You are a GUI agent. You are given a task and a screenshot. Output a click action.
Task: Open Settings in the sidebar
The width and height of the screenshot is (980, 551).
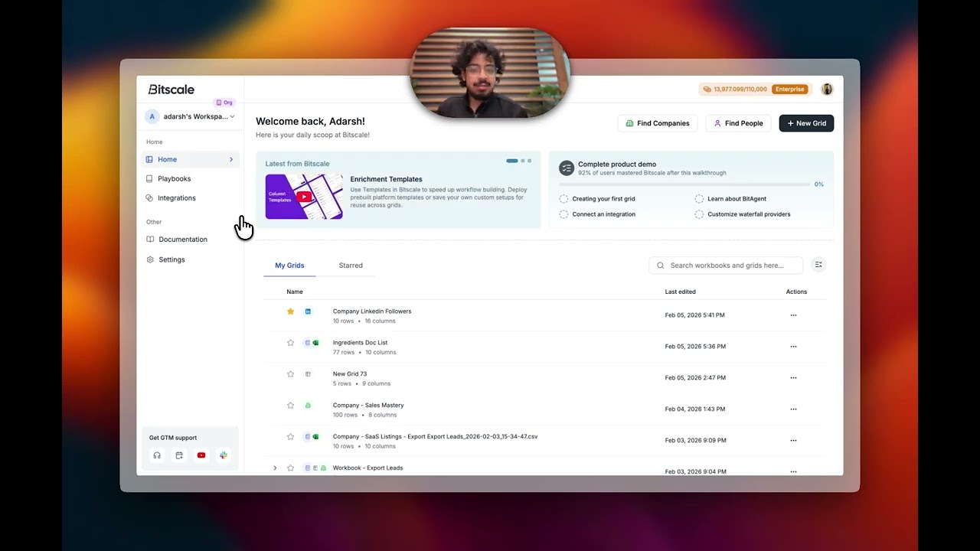[171, 259]
